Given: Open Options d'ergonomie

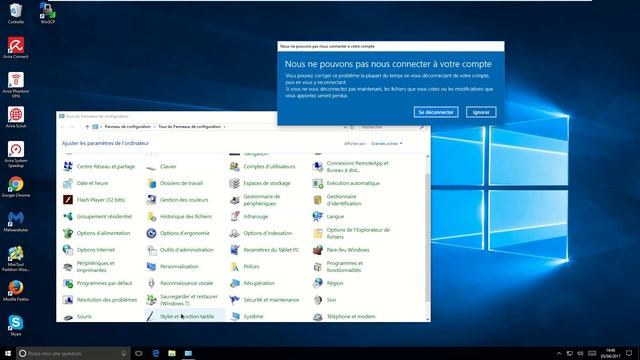Looking at the screenshot, I should [178, 233].
